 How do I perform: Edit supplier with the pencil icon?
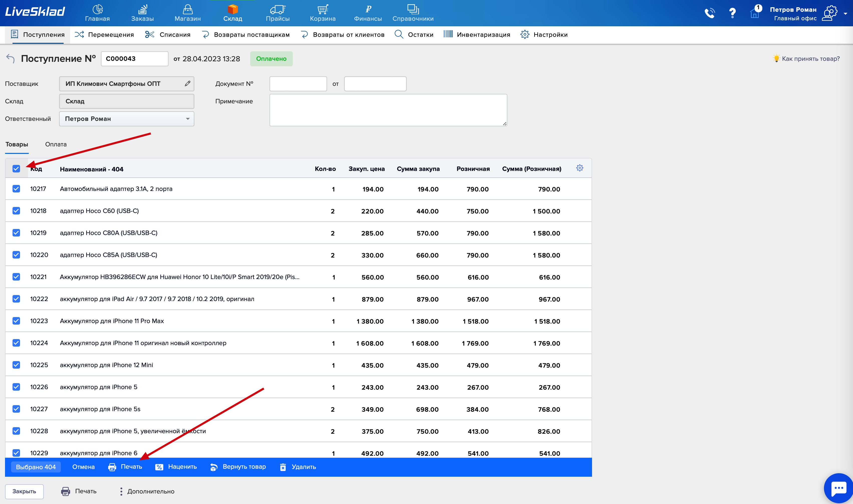tap(188, 84)
